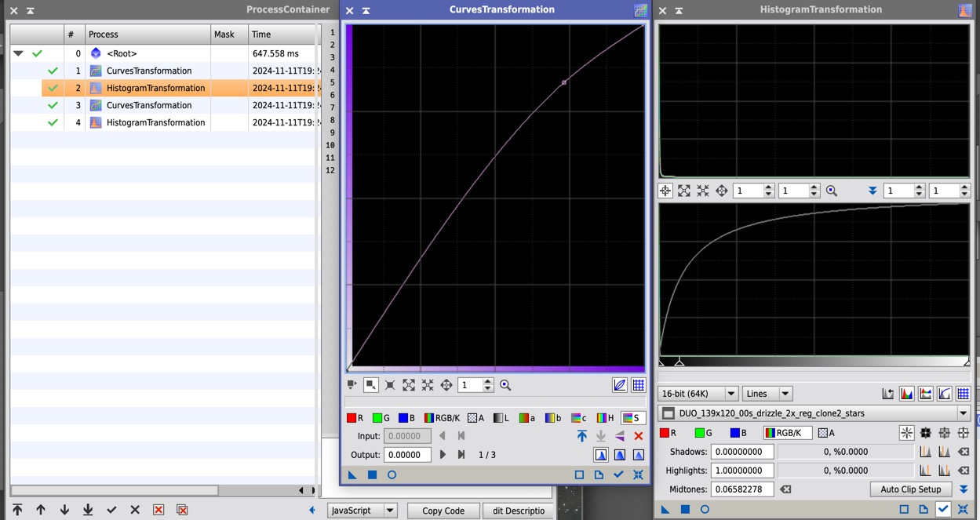The width and height of the screenshot is (980, 520).
Task: Collapse the Root tree node
Action: 18,53
